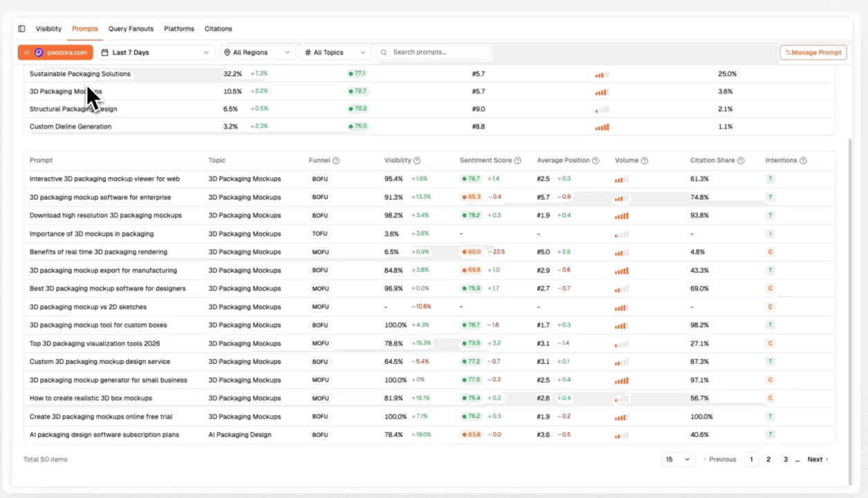The image size is (868, 498).
Task: Open prompt AI packaging design software subscription plans
Action: coord(104,435)
